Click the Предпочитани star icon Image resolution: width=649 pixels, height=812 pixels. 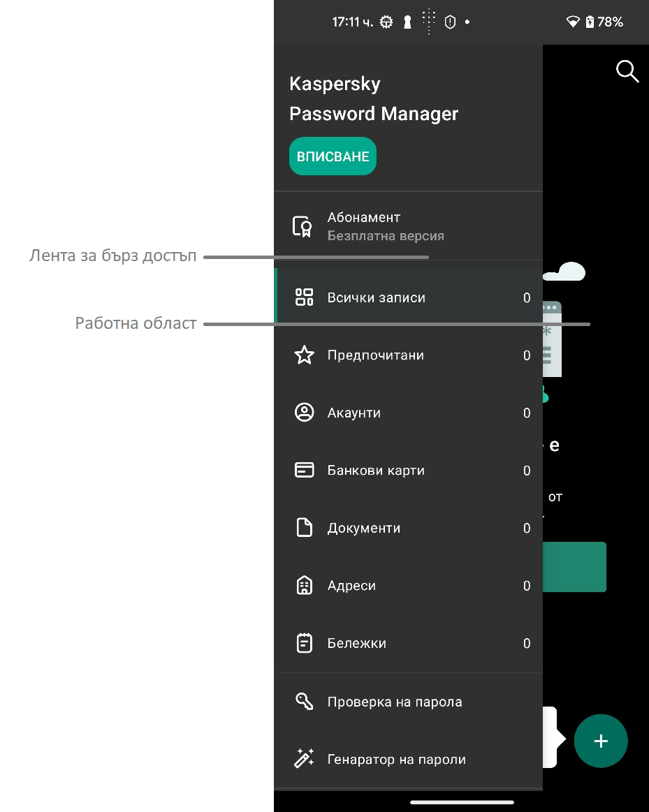click(304, 355)
